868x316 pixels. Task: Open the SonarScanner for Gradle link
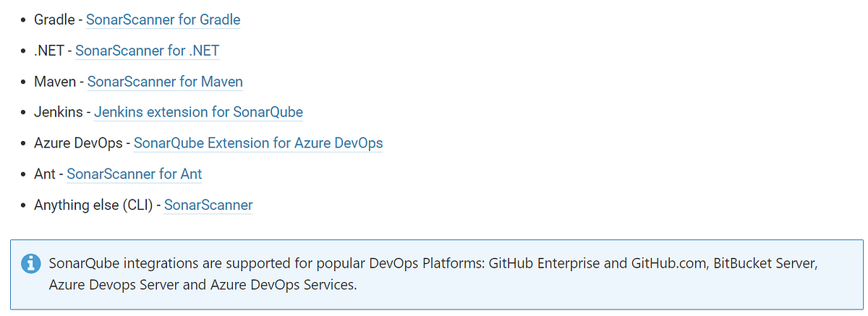[163, 20]
